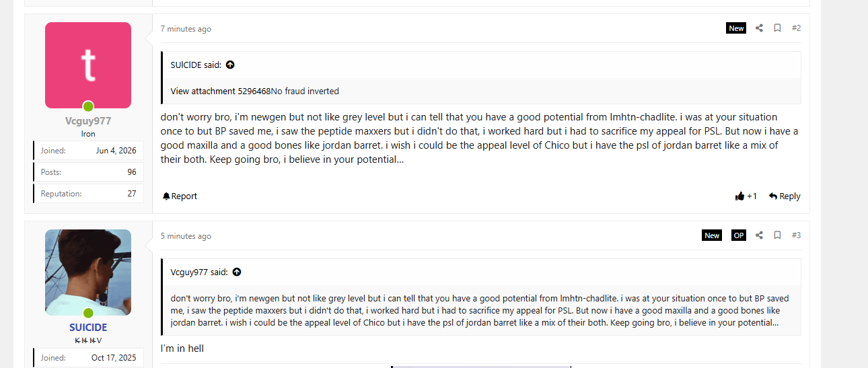The image size is (868, 368).
Task: View attachment 5296468 in quote
Action: [221, 91]
